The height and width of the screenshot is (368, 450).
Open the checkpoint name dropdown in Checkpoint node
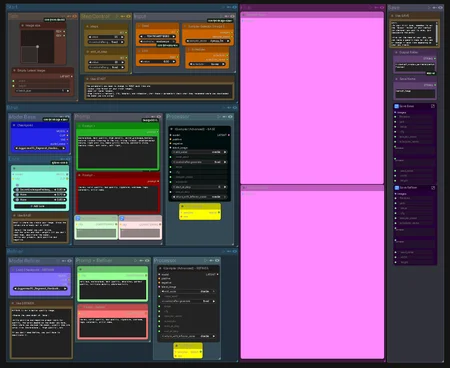pos(40,148)
